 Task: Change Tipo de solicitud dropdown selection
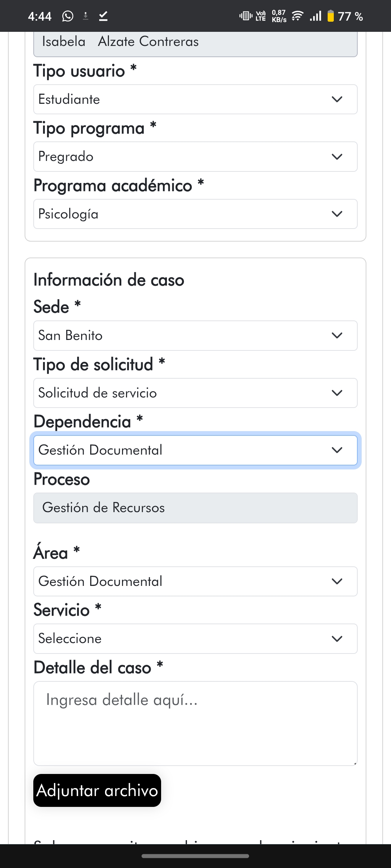pyautogui.click(x=195, y=393)
